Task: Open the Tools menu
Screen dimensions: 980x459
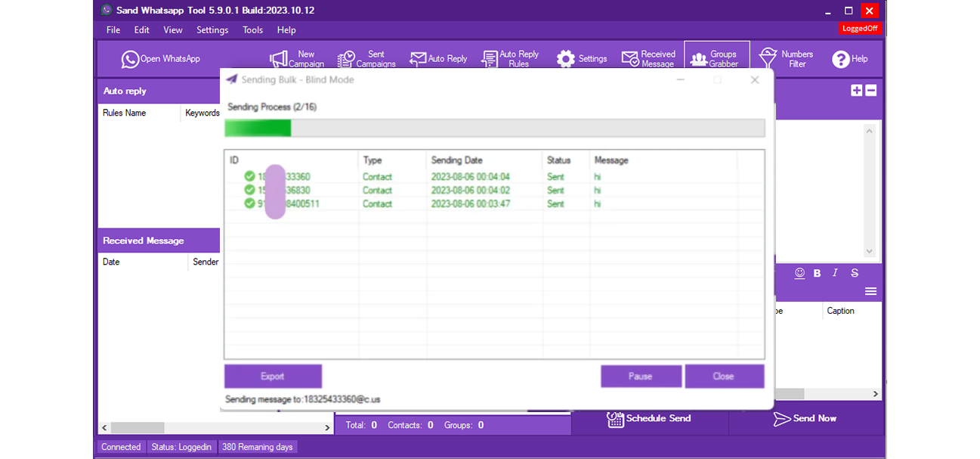Action: click(253, 30)
